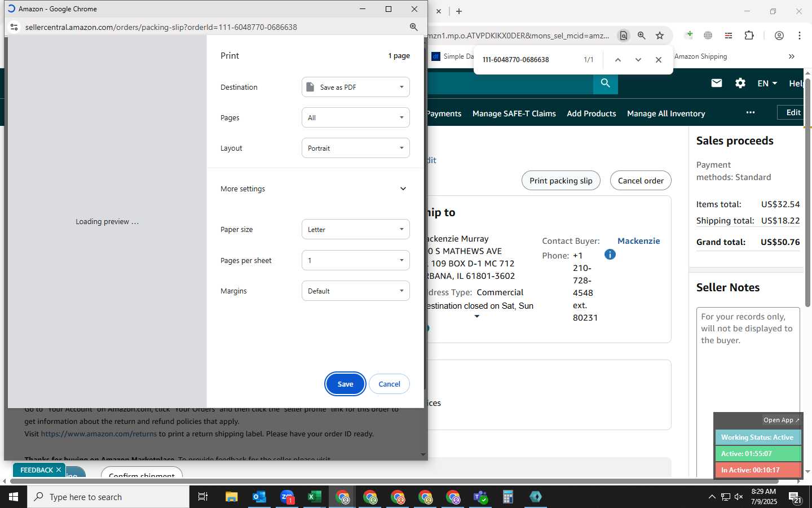Click the Seller Central search magnifier button
The width and height of the screenshot is (812, 508).
(x=606, y=83)
